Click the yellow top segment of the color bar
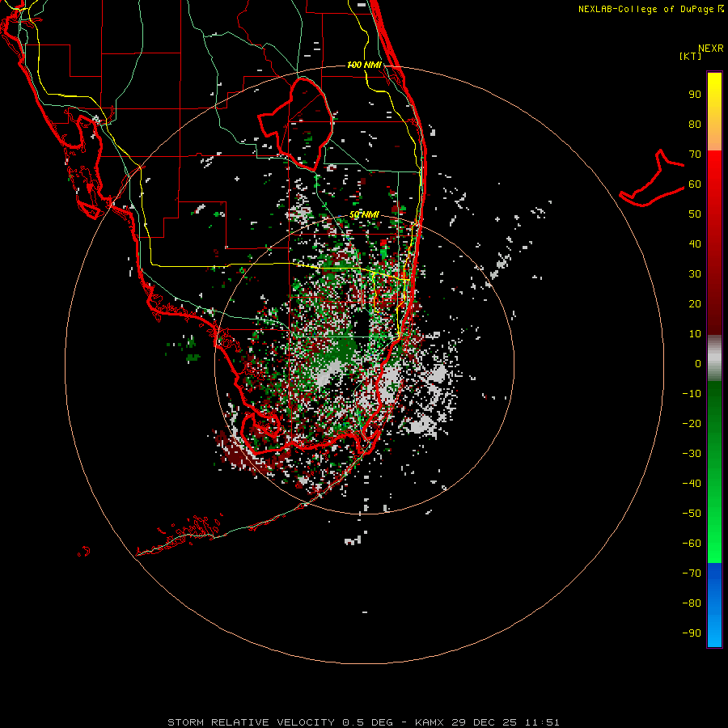Screen dimensions: 728x728 tap(714, 112)
